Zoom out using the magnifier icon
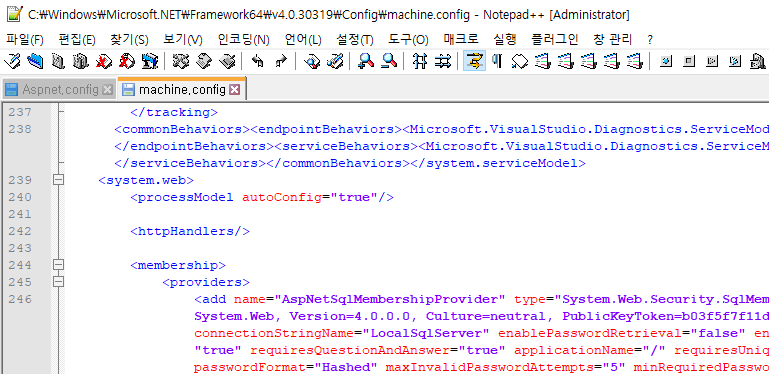 (x=389, y=61)
